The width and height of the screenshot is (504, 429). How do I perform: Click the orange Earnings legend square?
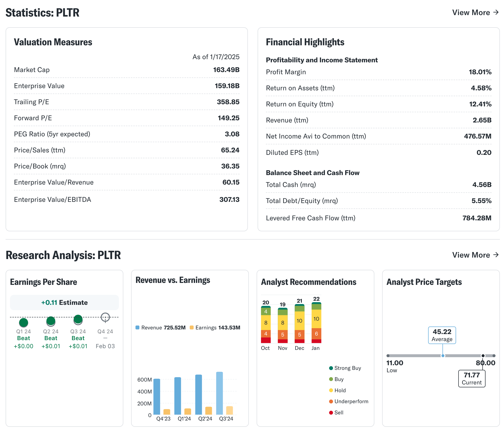point(192,327)
